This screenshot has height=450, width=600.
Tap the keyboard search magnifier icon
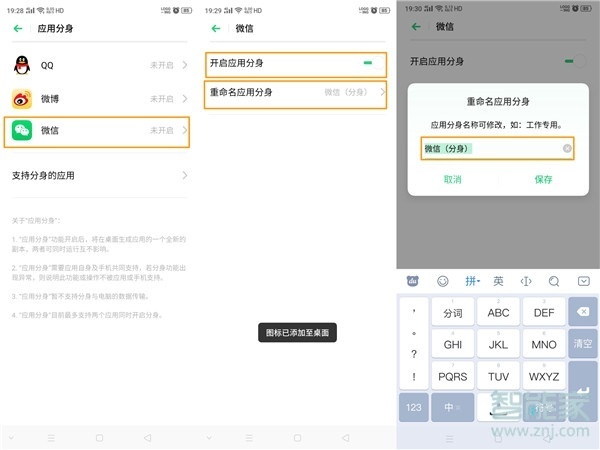coord(555,281)
